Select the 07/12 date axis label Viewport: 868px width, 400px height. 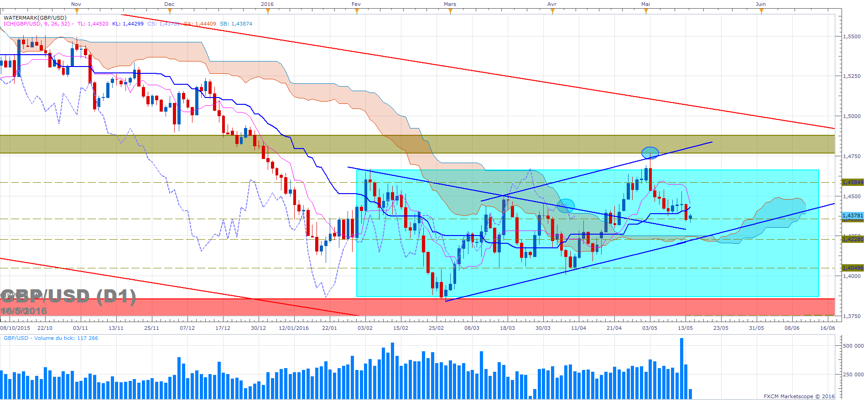pyautogui.click(x=187, y=328)
